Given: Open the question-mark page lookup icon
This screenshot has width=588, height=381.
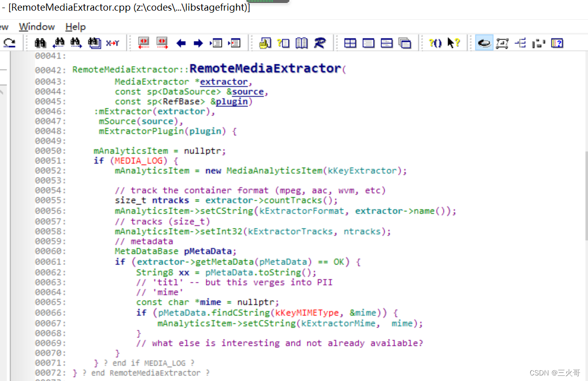Looking at the screenshot, I should (283, 43).
